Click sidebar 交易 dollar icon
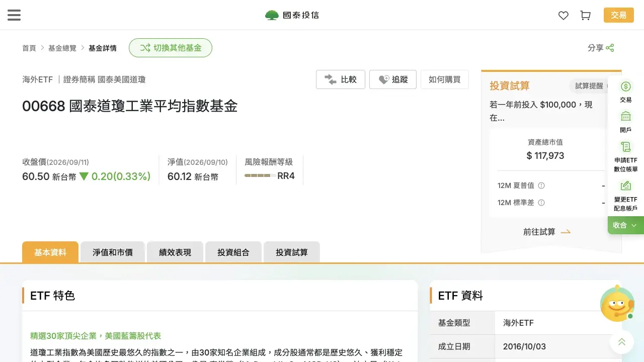The image size is (644, 362). point(626,87)
